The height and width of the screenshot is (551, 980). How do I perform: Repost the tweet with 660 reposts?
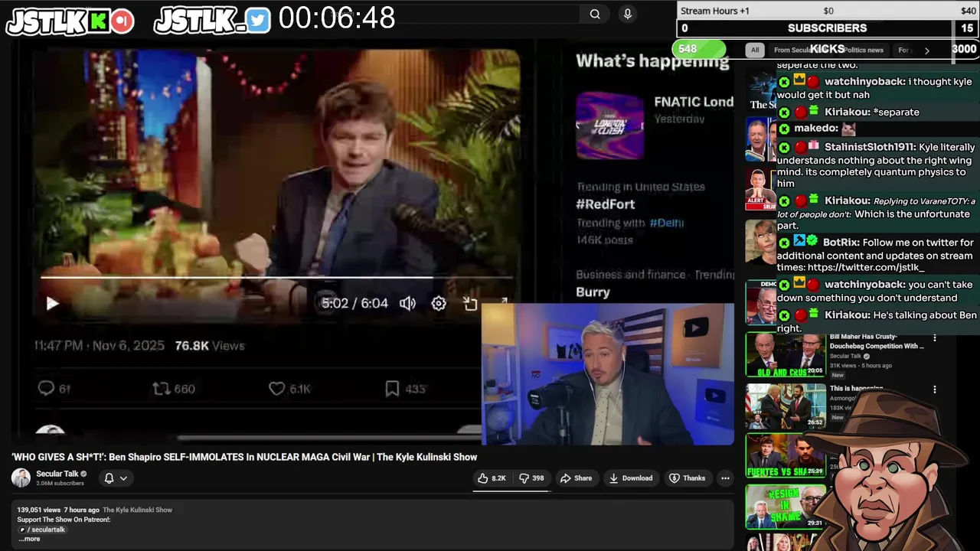point(174,389)
